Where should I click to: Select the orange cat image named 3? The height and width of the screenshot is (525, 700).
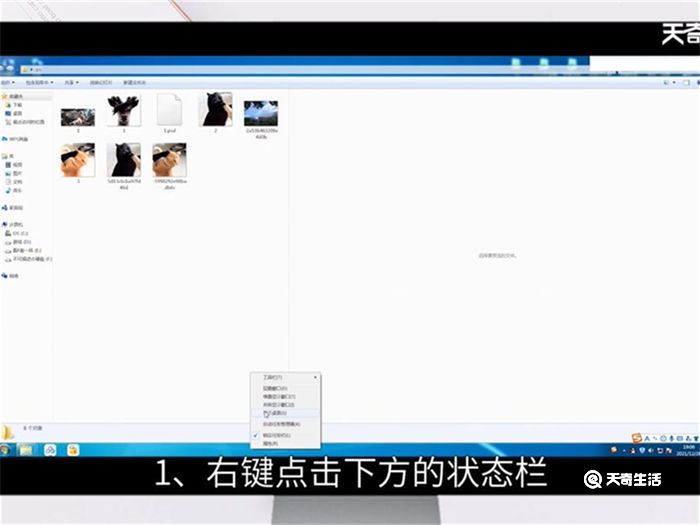pyautogui.click(x=78, y=163)
